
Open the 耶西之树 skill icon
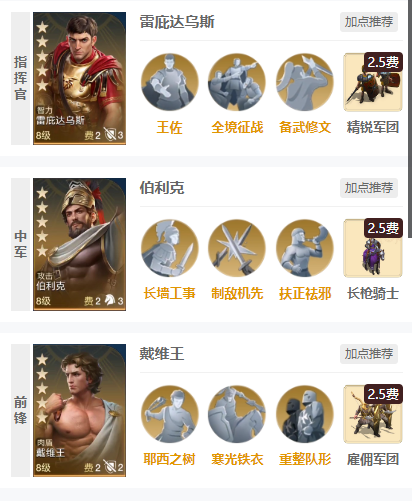coord(170,414)
